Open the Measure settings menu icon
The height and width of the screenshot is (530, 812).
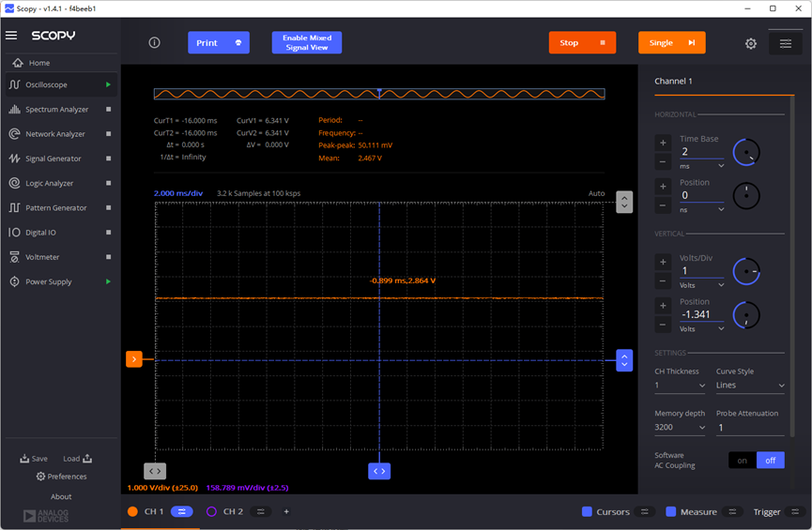[x=732, y=511]
